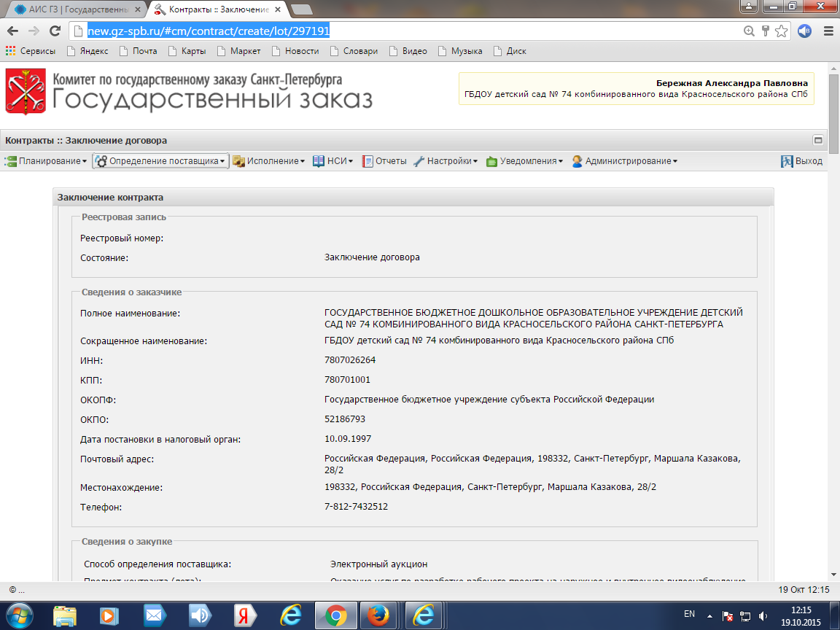
Task: Show hidden tray icons arrow
Action: pyautogui.click(x=709, y=616)
